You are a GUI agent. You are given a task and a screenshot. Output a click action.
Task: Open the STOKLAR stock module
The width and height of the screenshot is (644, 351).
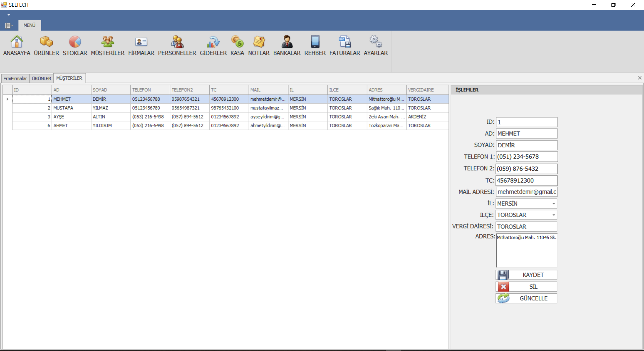[74, 45]
